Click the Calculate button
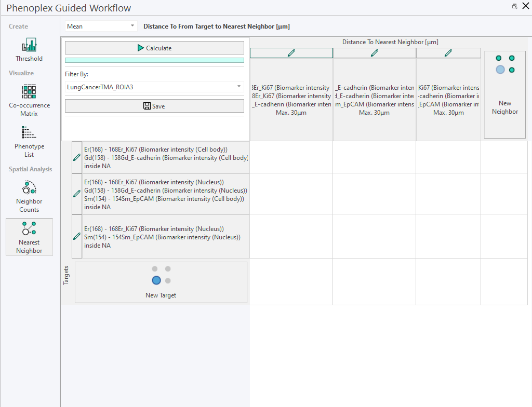The image size is (532, 407). tap(154, 48)
